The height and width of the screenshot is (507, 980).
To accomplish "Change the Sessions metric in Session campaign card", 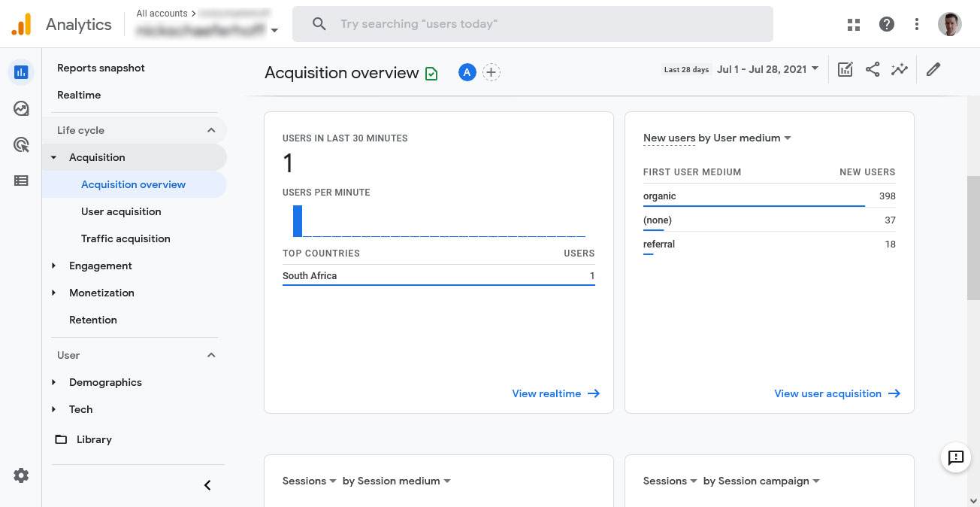I will coord(670,481).
